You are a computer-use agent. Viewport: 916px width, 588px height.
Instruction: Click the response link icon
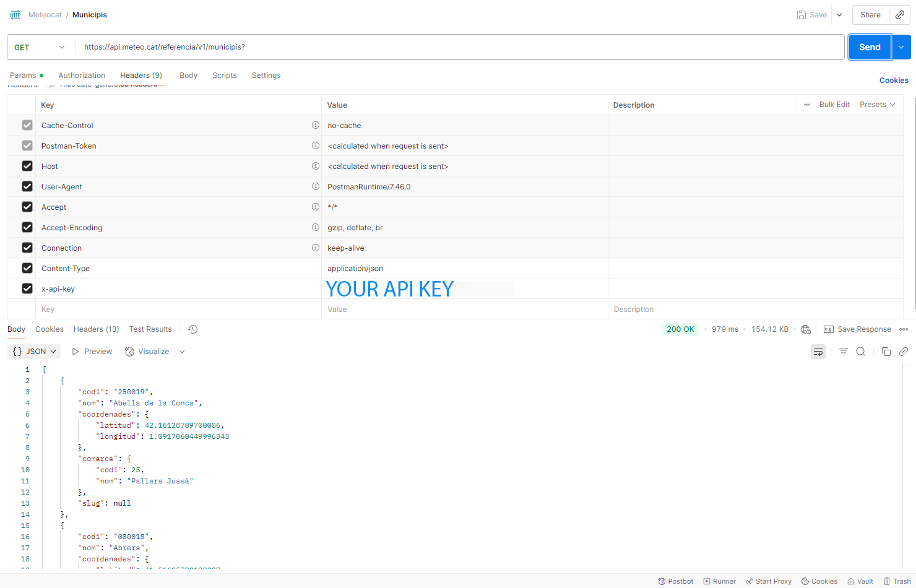904,352
